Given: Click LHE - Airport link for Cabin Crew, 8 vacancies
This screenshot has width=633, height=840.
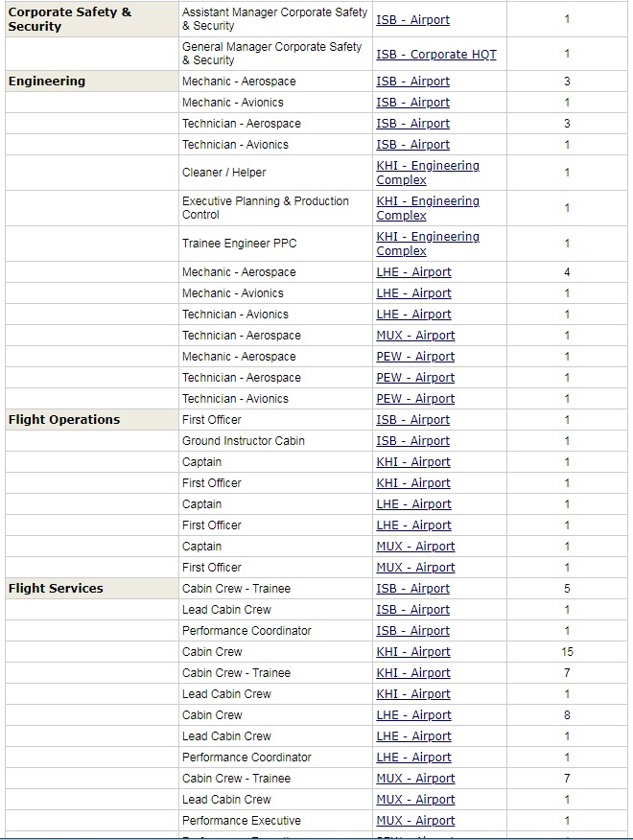Looking at the screenshot, I should tap(413, 715).
